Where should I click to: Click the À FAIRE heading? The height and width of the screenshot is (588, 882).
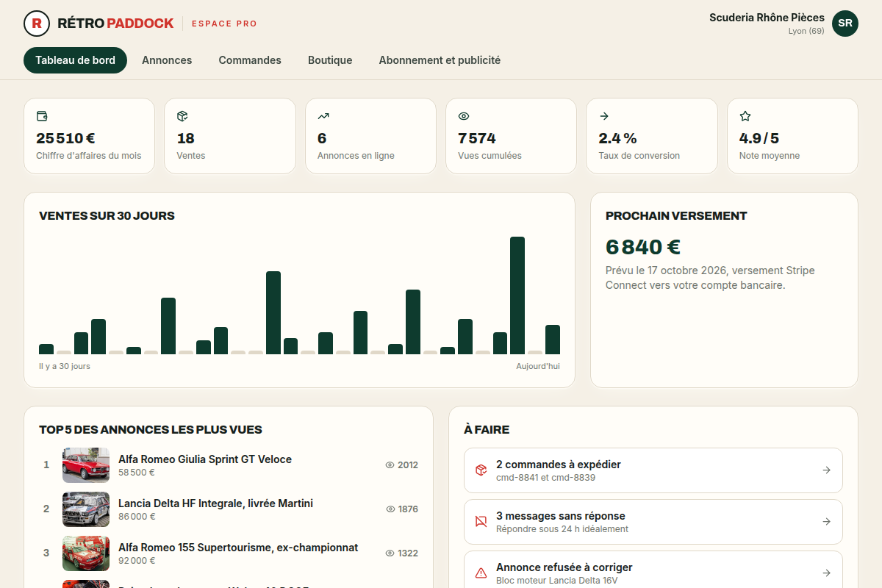487,430
